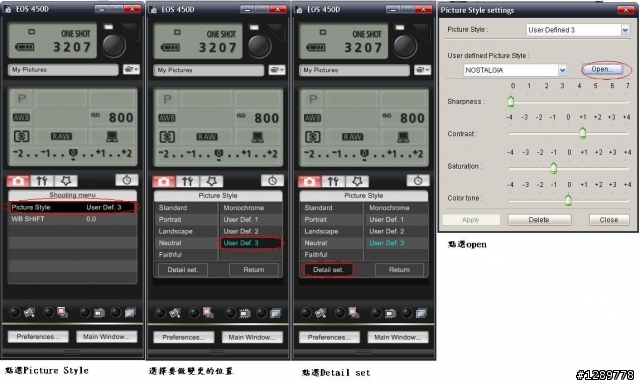Open destination folder icon in Shooting menu window

[x=131, y=69]
